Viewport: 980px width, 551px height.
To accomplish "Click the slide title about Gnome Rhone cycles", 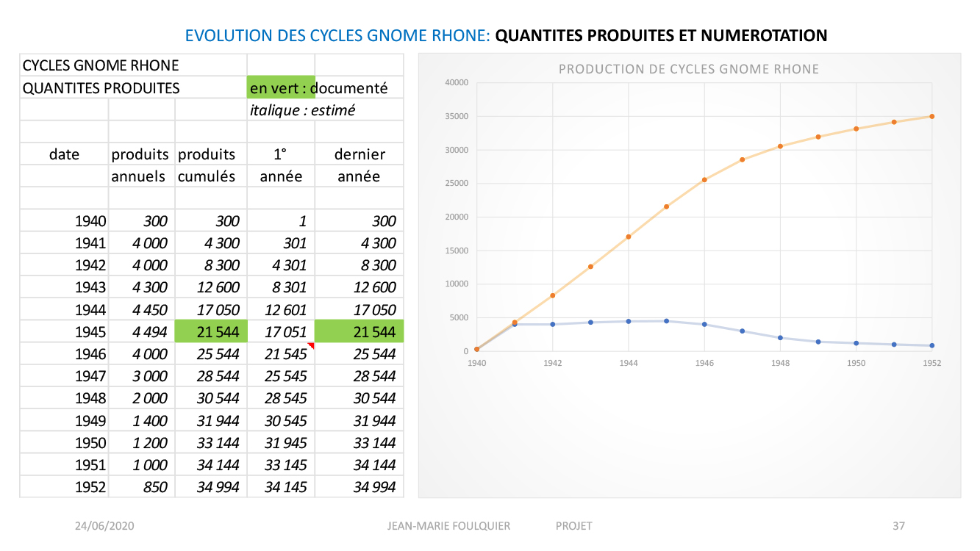I will tap(506, 35).
